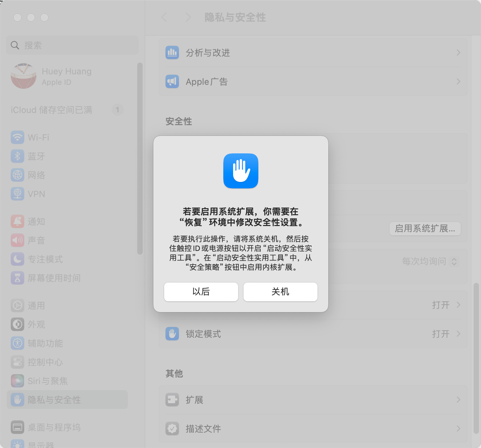Screen dimensions: 481x448
Task: Click the 关机 button in dialog
Action: point(281,292)
